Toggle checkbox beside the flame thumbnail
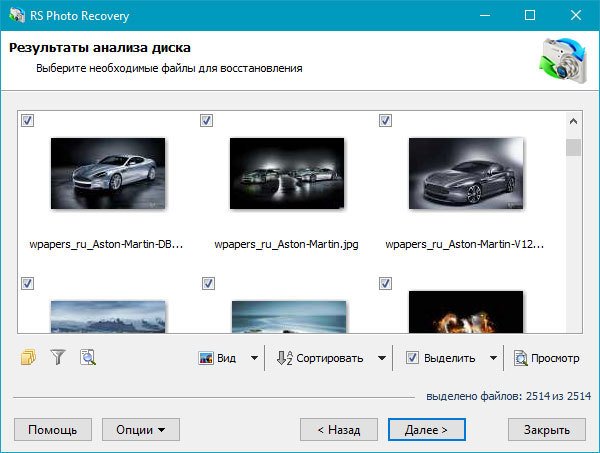This screenshot has width=600, height=453. [x=385, y=284]
